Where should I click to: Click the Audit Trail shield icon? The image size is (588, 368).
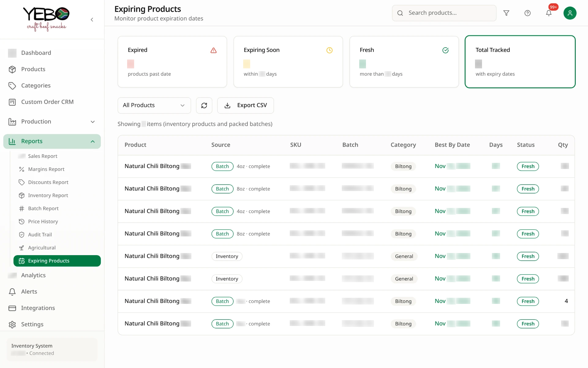pos(21,235)
